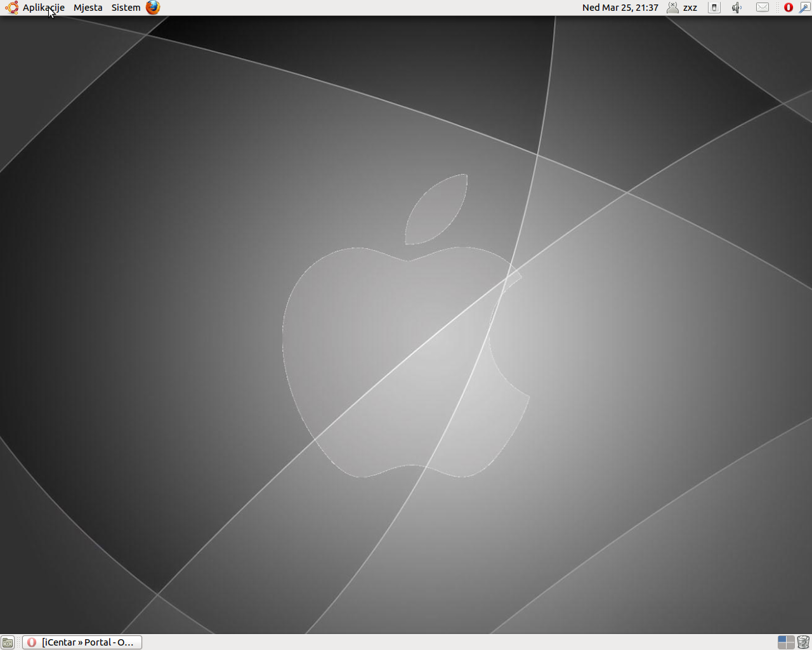Click the Ubuntu logo icon
This screenshot has width=812, height=650.
click(x=11, y=8)
